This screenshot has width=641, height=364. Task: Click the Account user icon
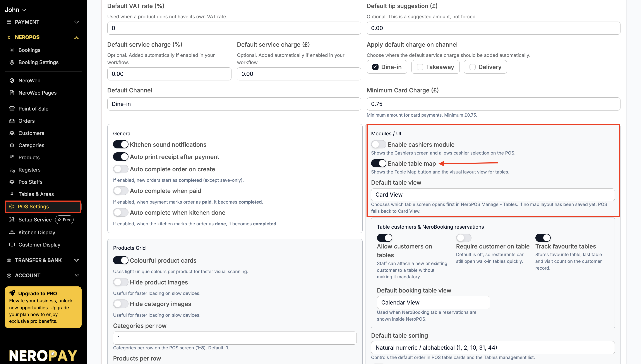pos(9,276)
